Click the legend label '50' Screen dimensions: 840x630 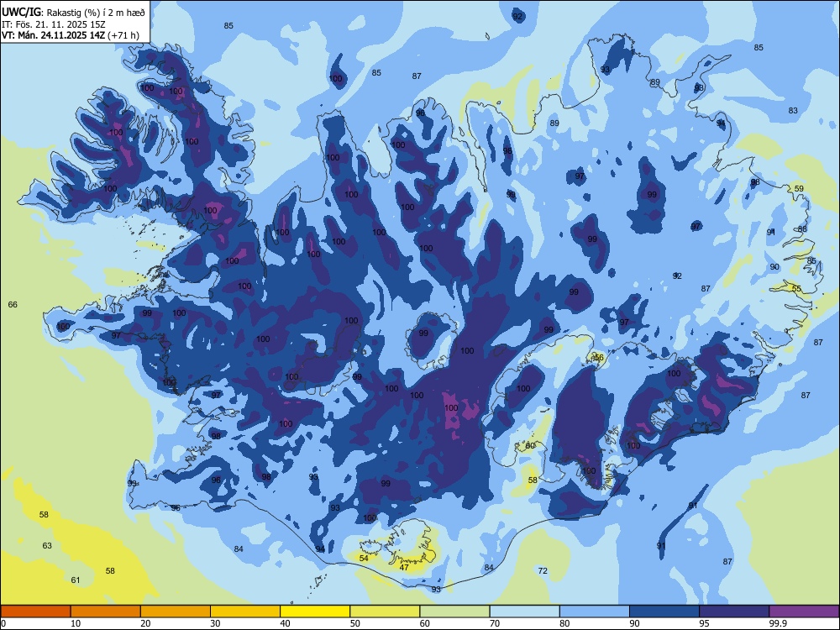point(355,623)
